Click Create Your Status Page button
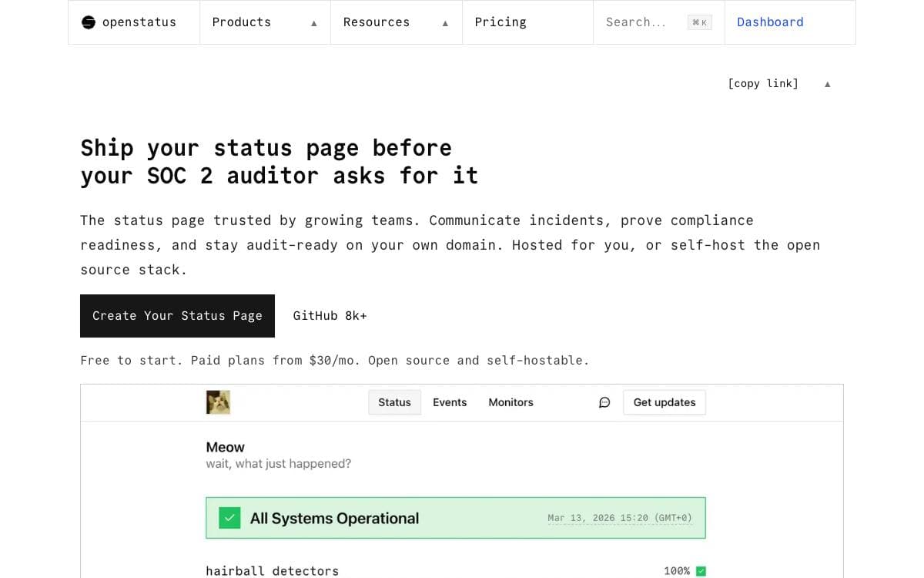 pos(177,316)
